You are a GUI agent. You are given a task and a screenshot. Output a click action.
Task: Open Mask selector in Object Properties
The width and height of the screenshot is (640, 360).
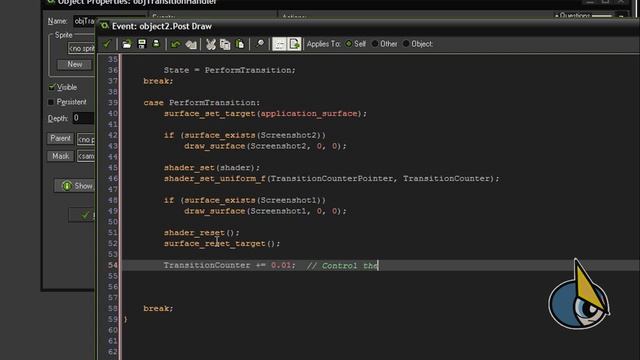tap(60, 156)
